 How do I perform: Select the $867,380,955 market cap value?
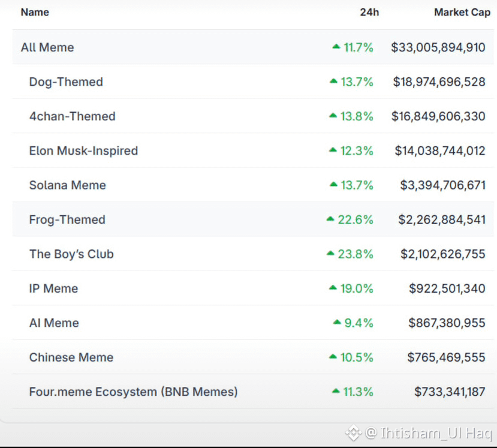coord(447,323)
